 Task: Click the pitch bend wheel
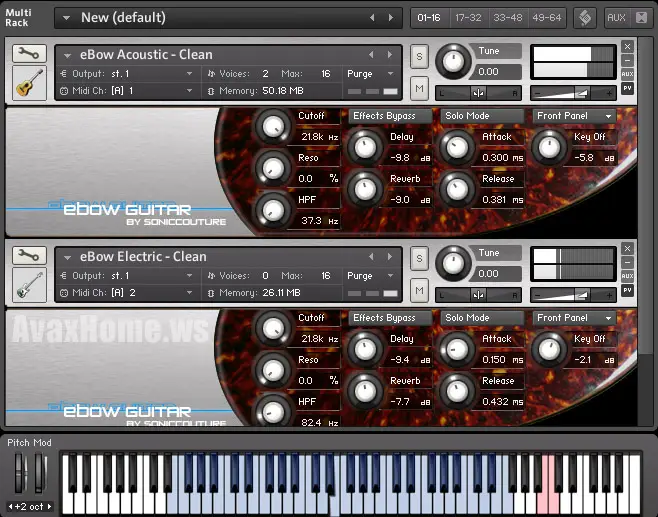[21, 472]
